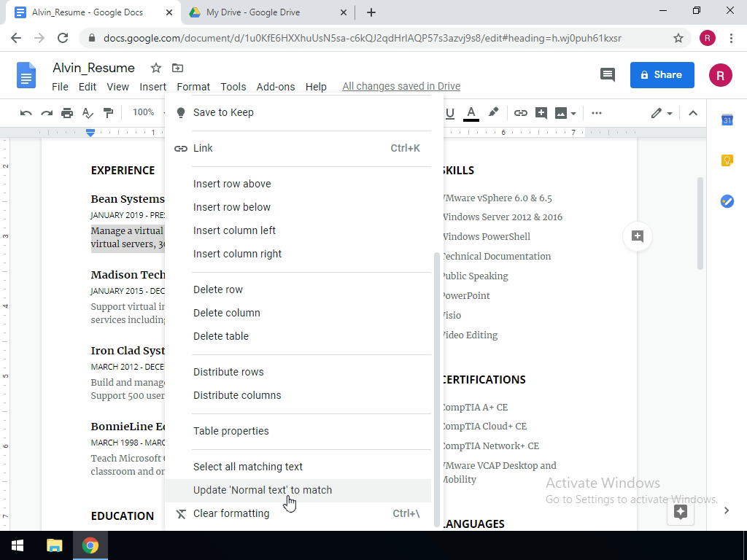Image resolution: width=747 pixels, height=560 pixels.
Task: Open the Chrome three-dot menu
Action: (731, 38)
